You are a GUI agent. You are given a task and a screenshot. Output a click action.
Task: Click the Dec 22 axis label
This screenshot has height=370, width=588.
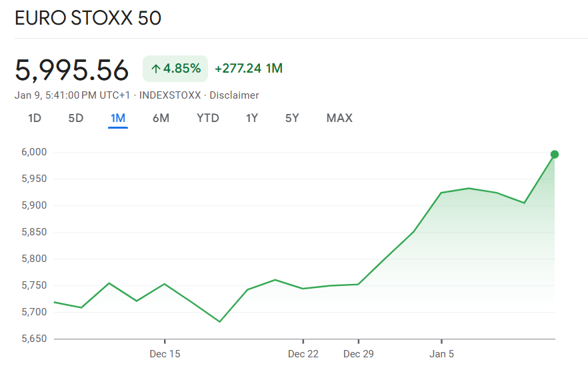[303, 354]
